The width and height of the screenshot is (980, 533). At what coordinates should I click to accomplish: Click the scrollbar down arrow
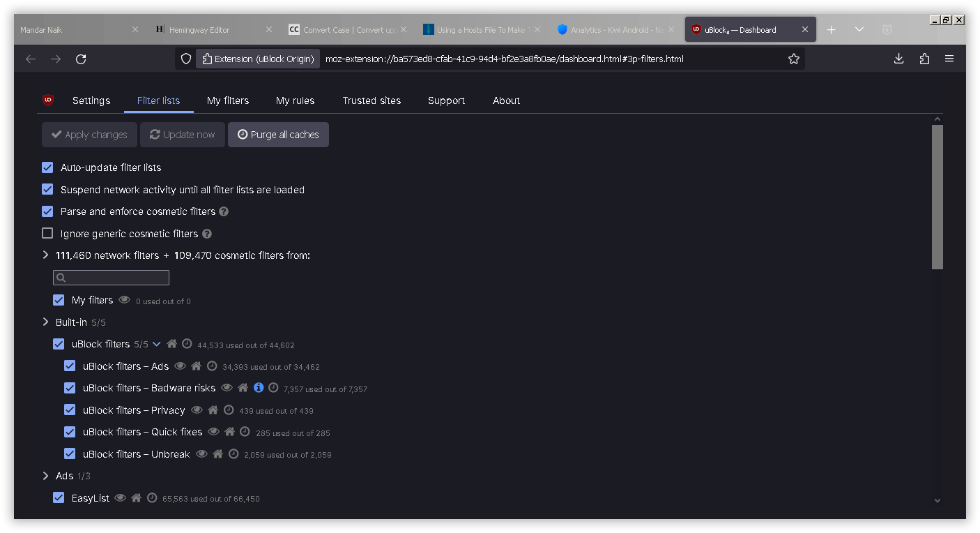click(937, 500)
